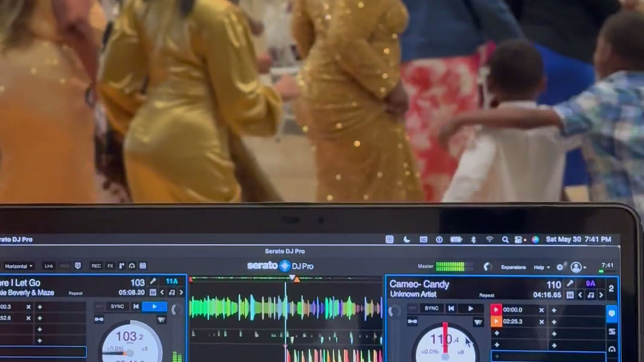Image resolution: width=644 pixels, height=362 pixels.
Task: Jump to previous track on Cameo- Candy deck
Action: click(x=451, y=308)
